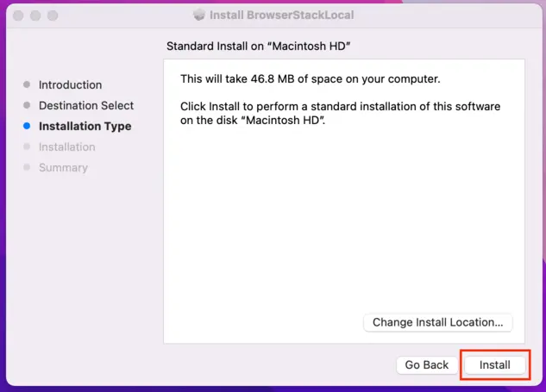
Task: Select the Destination Select step
Action: pyautogui.click(x=86, y=105)
